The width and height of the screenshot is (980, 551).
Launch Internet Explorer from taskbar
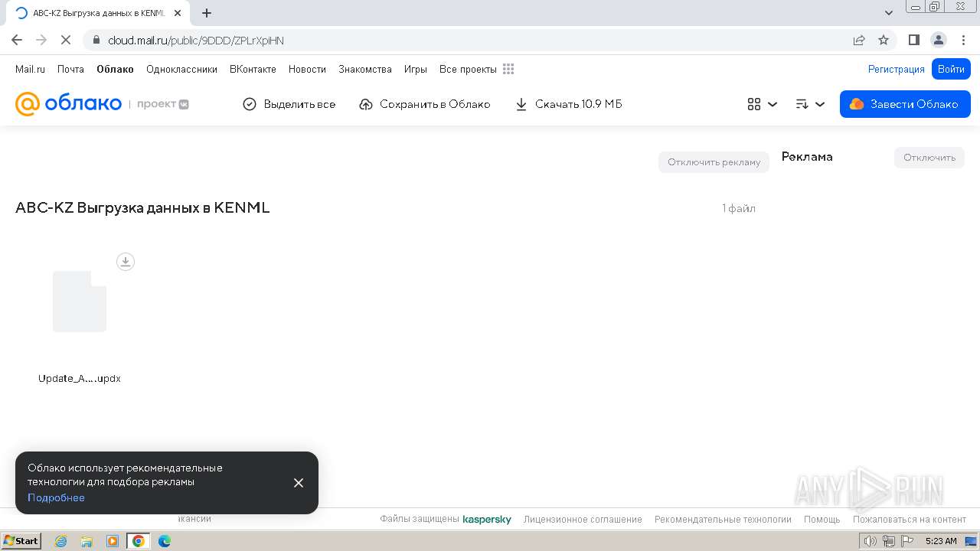click(60, 541)
